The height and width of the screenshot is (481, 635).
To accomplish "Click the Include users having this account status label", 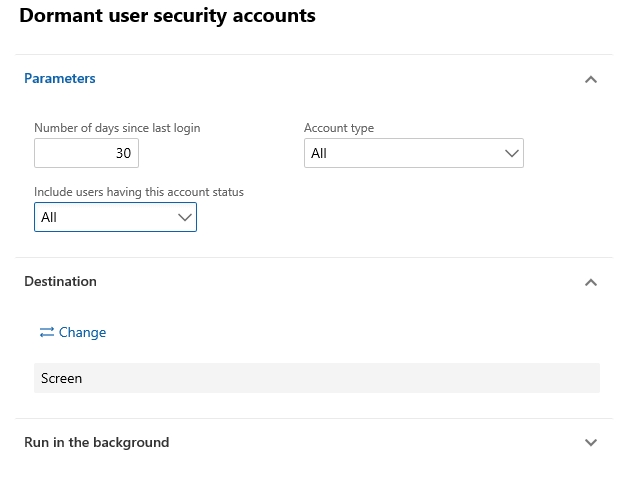I will click(x=139, y=192).
